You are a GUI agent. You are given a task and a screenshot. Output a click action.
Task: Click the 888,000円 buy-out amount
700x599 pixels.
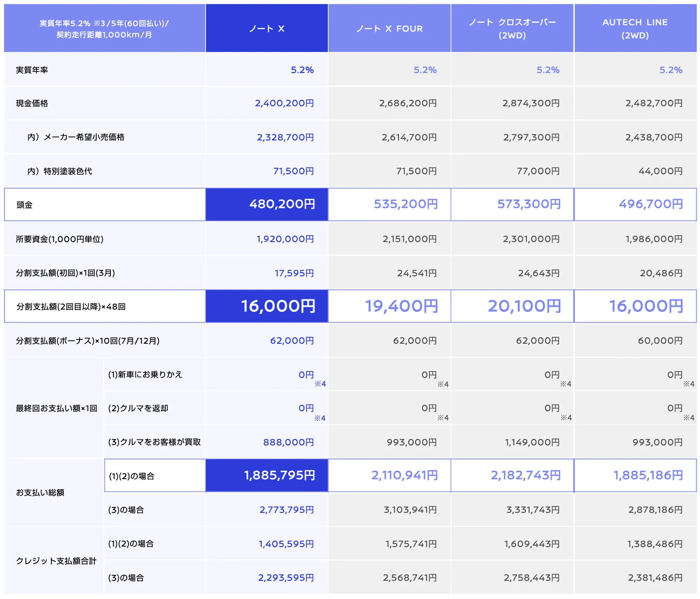pos(288,442)
